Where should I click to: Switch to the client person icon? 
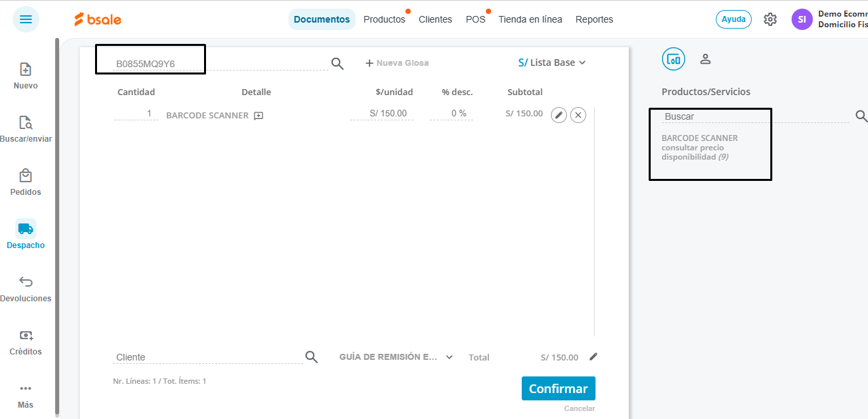click(706, 59)
